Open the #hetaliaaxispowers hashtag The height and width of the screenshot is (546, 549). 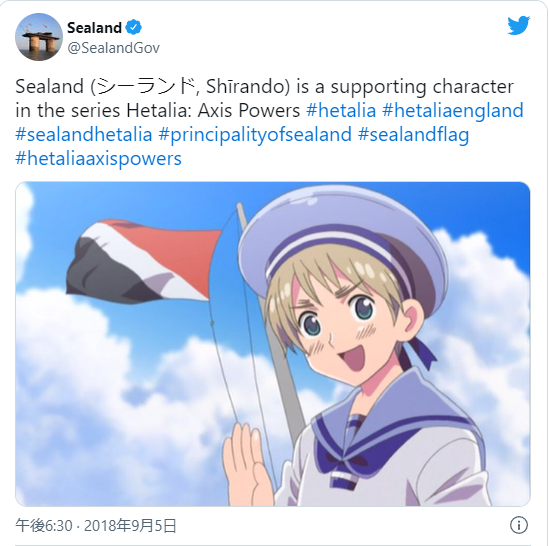(x=98, y=159)
